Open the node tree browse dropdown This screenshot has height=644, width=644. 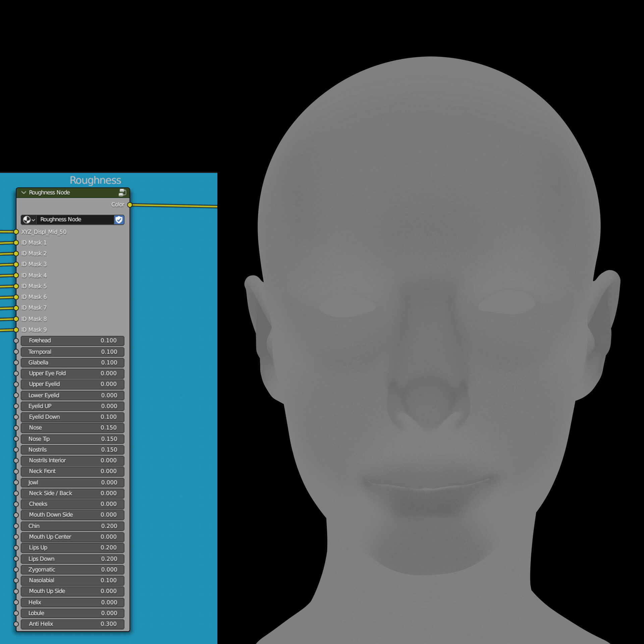click(29, 220)
